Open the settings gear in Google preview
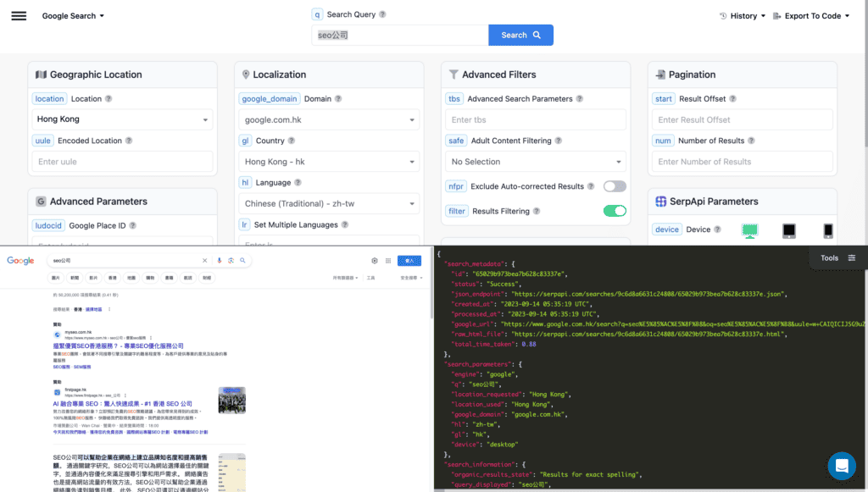 coord(375,261)
